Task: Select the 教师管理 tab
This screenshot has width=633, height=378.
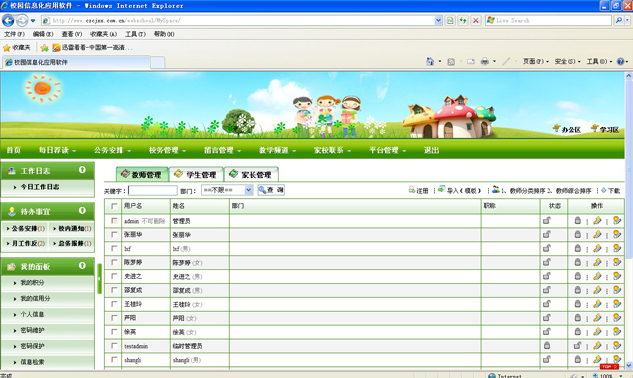Action: (142, 174)
